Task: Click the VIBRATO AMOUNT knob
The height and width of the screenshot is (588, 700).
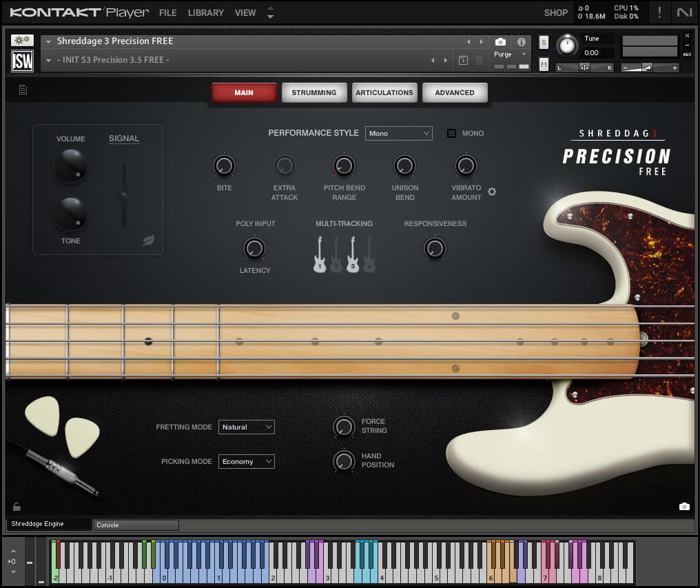Action: (x=466, y=165)
